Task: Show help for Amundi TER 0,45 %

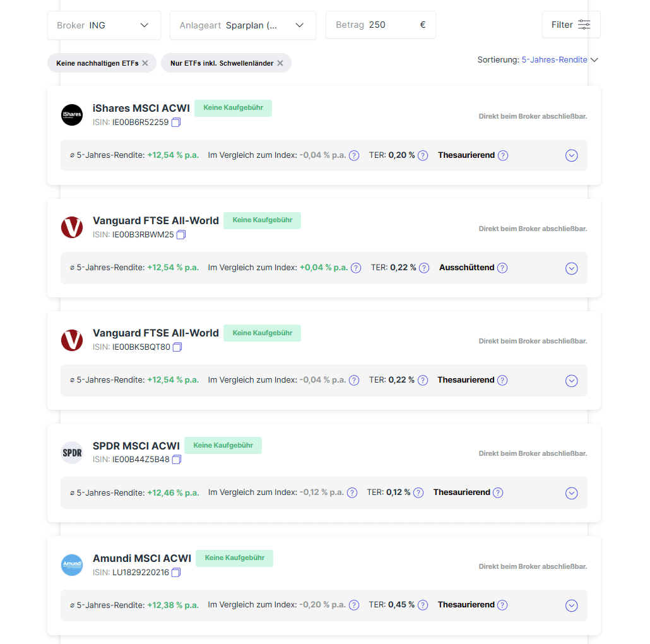Action: coord(422,605)
